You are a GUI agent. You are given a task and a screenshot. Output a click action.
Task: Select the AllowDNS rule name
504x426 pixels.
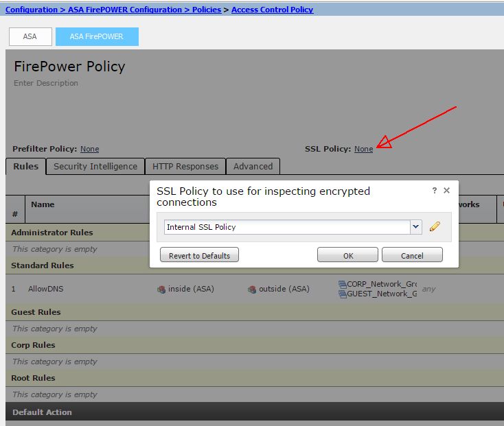tap(45, 289)
